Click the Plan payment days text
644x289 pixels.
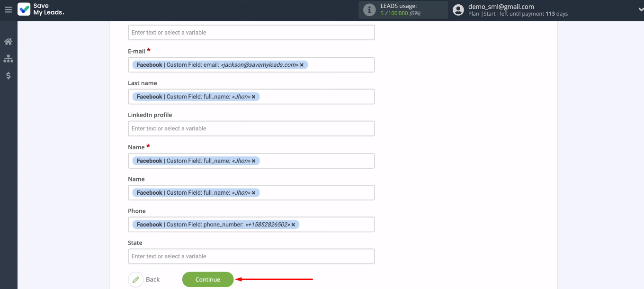point(518,14)
